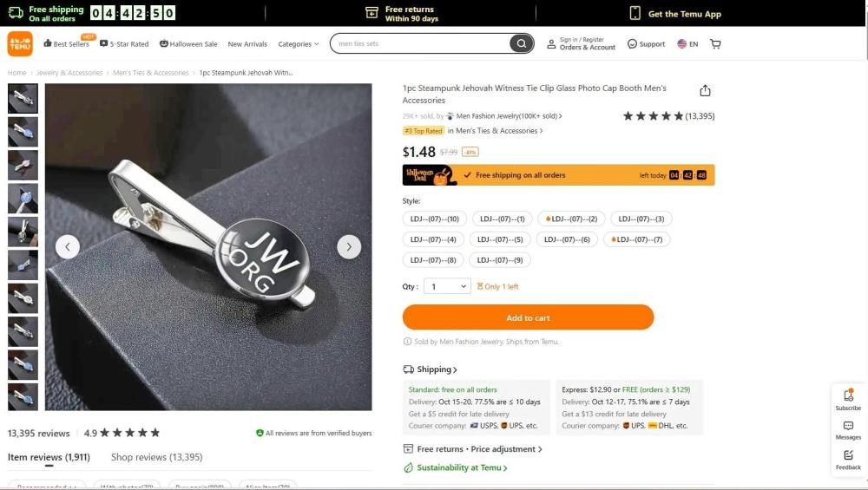The image size is (868, 490).
Task: Choose style option LDJ--(07)--(9)
Action: 500,260
